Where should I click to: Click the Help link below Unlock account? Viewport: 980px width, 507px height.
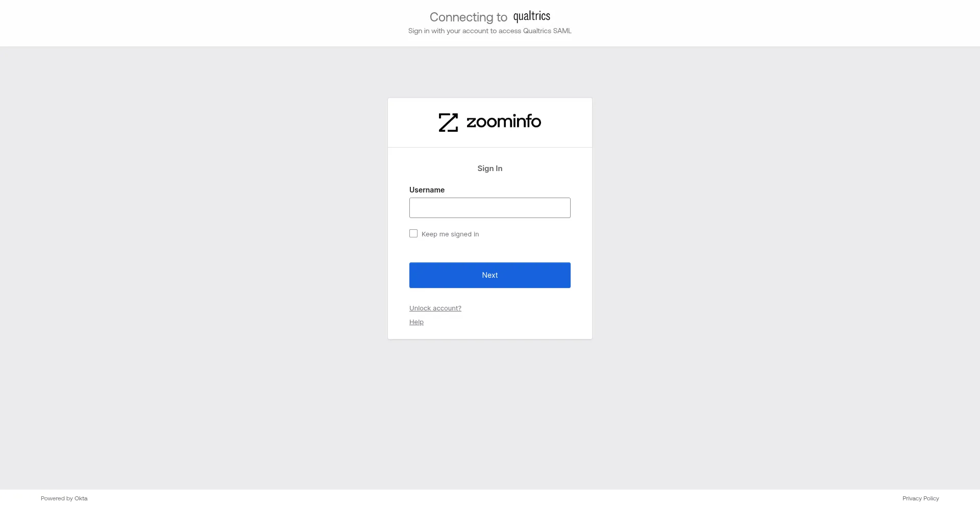[x=416, y=322]
